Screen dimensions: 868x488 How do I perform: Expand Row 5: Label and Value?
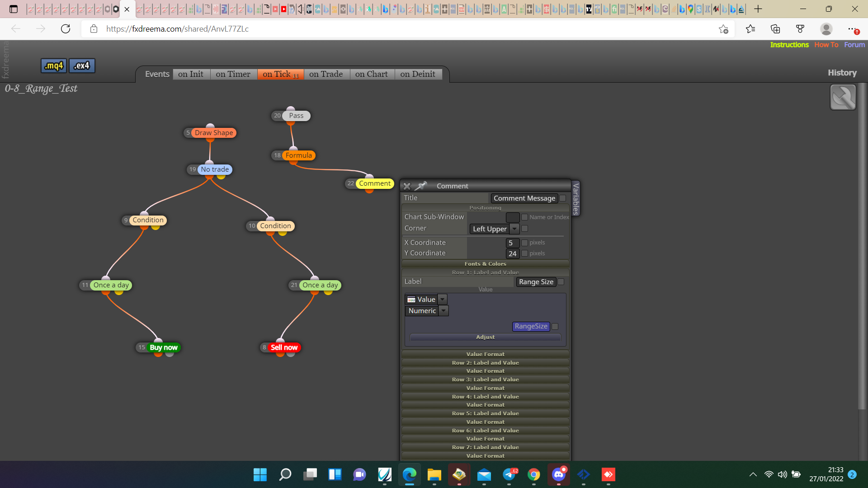[x=485, y=413]
